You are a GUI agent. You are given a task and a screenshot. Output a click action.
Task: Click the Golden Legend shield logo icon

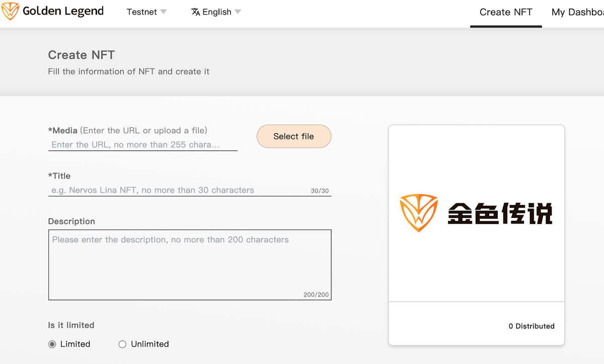(11, 11)
